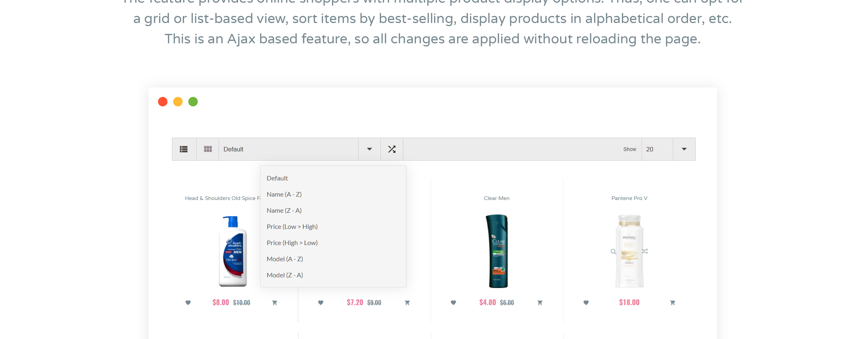Click the Show: label

[x=630, y=149]
